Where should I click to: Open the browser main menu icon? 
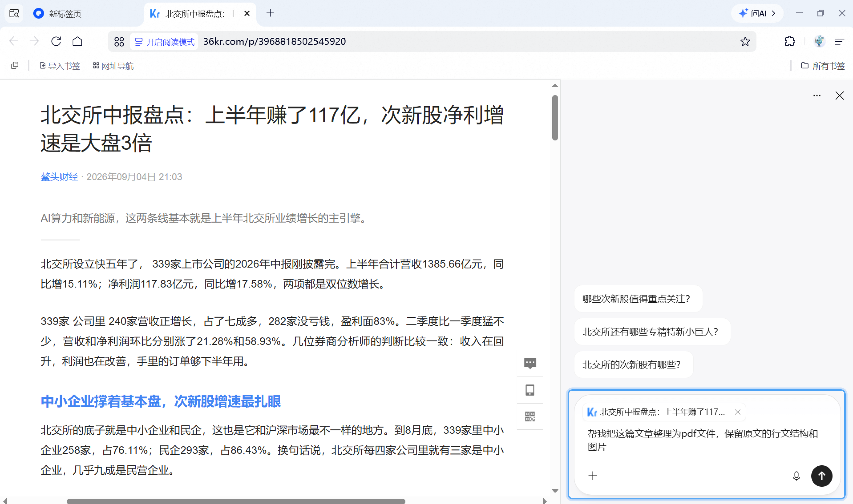[840, 41]
